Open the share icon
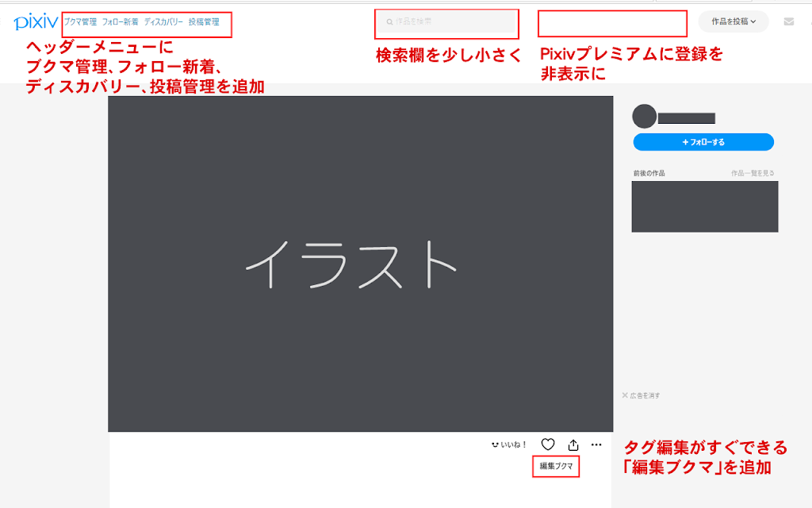The width and height of the screenshot is (812, 508). (x=573, y=444)
